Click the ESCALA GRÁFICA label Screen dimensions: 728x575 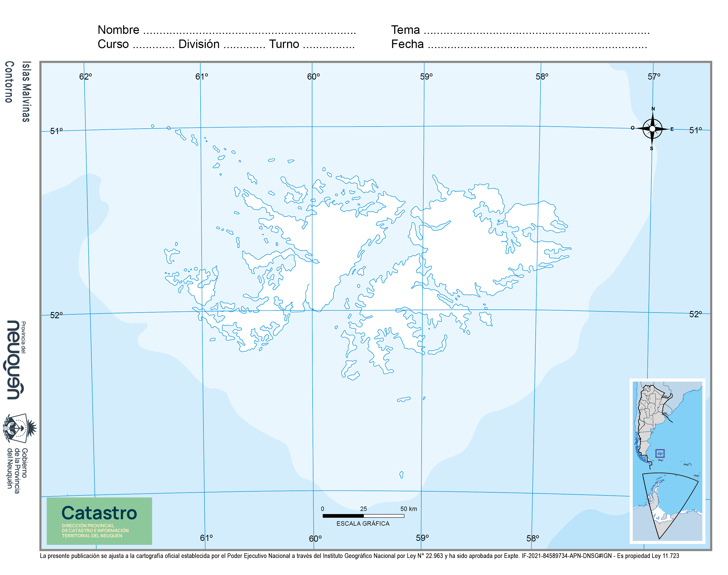[x=363, y=524]
